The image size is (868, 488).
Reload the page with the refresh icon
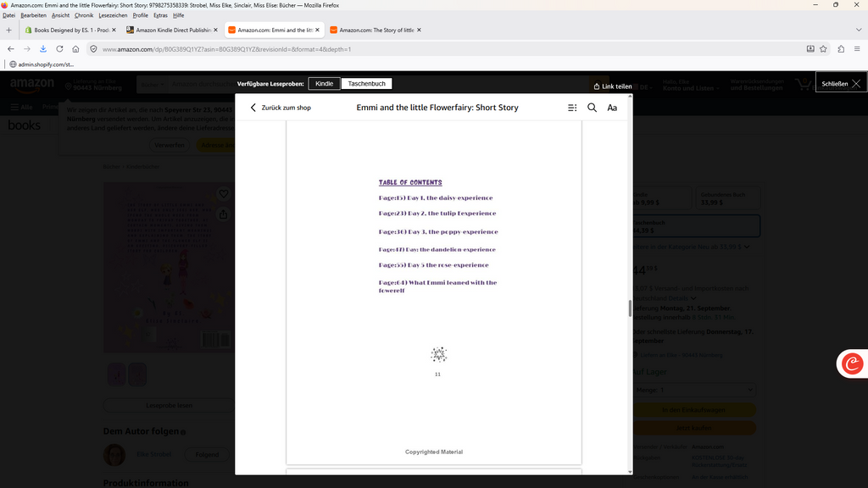(59, 49)
